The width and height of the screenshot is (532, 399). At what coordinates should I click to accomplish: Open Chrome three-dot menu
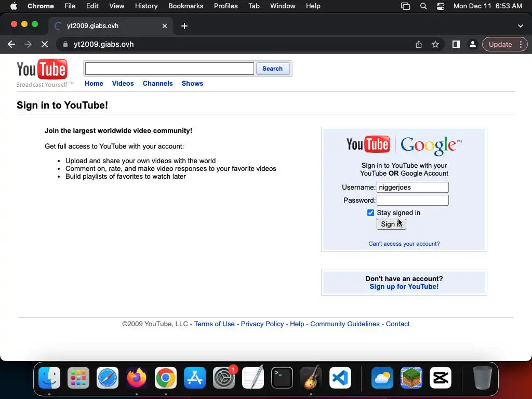pyautogui.click(x=521, y=45)
